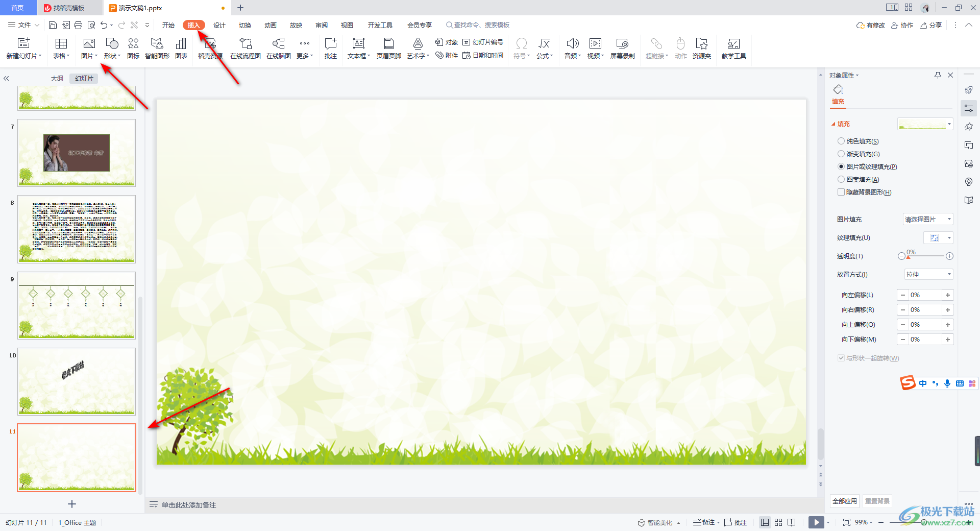Open Teaching Tools (教学工具)
Screen dimensions: 980x531
coord(734,49)
